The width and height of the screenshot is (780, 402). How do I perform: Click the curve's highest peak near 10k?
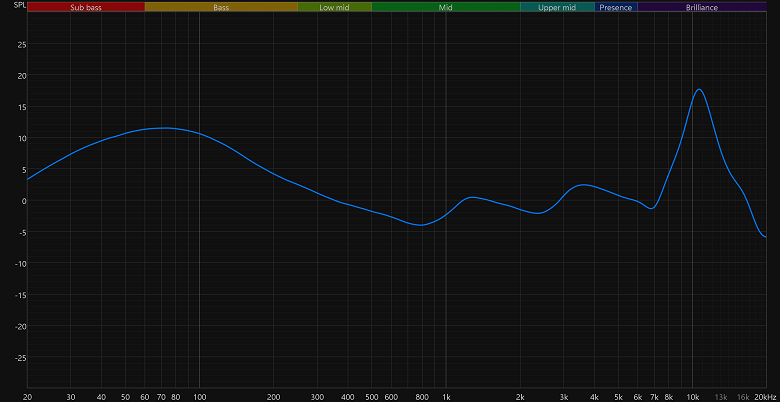[x=699, y=90]
